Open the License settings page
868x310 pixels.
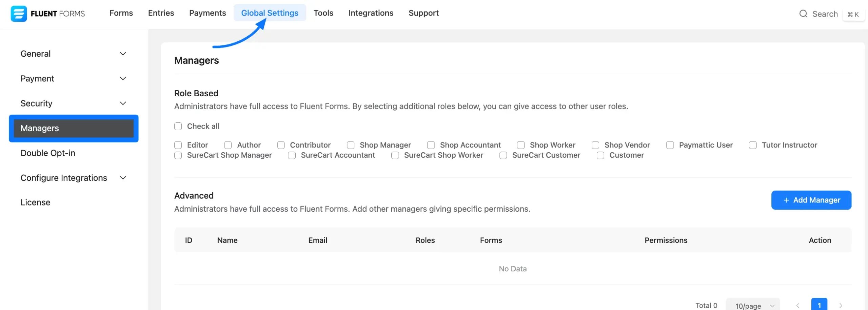click(x=35, y=202)
